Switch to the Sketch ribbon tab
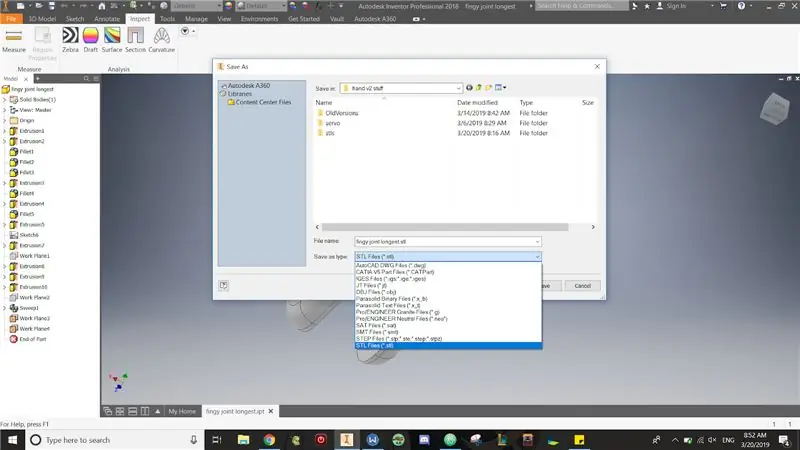 [75, 19]
